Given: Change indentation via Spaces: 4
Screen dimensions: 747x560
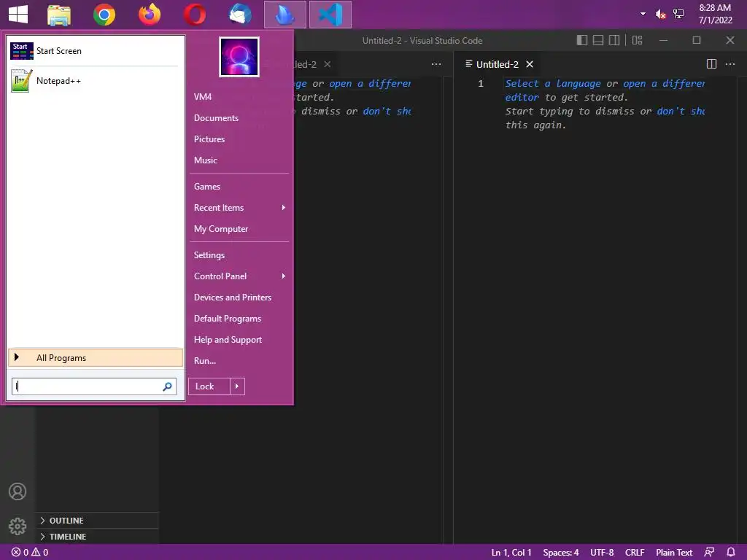Looking at the screenshot, I should [x=561, y=553].
